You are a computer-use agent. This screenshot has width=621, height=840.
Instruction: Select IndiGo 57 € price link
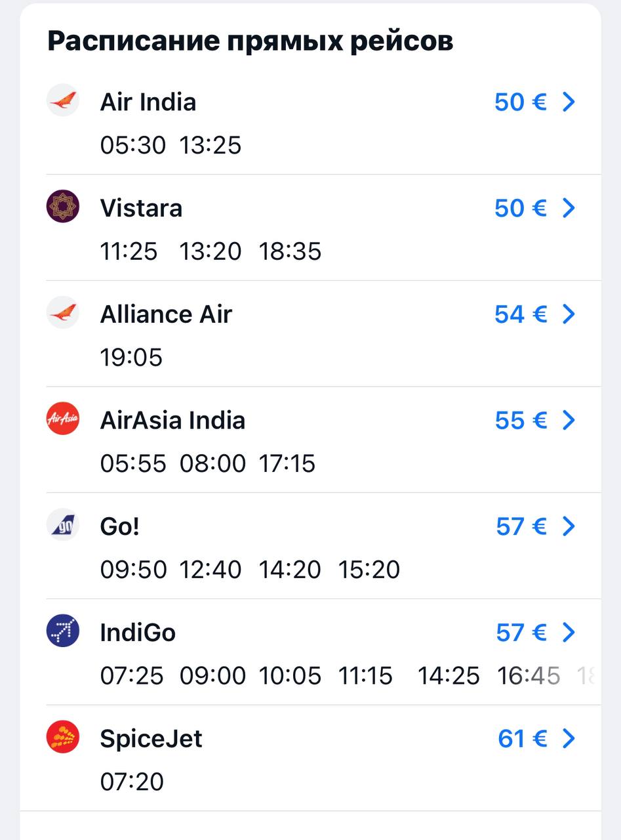coord(521,633)
